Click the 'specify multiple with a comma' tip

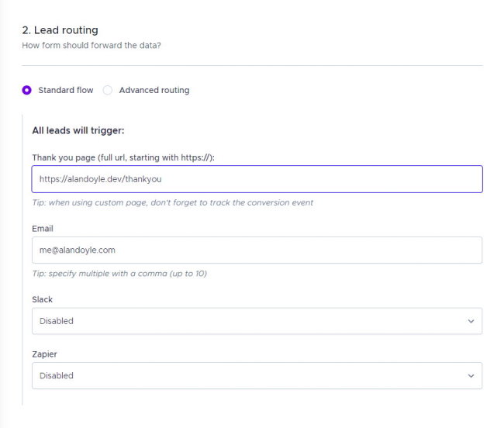pyautogui.click(x=119, y=274)
